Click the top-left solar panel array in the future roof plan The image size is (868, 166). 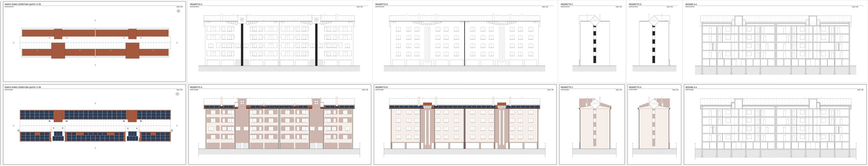37,115
